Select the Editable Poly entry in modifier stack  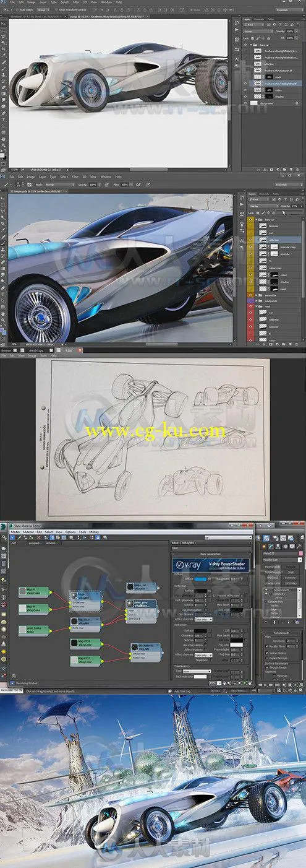(275, 602)
